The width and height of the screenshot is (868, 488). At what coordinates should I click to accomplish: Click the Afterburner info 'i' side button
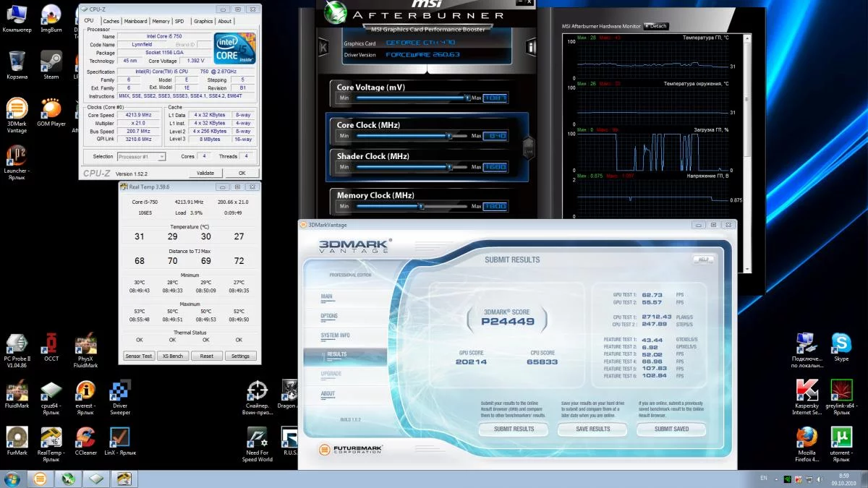coord(532,48)
